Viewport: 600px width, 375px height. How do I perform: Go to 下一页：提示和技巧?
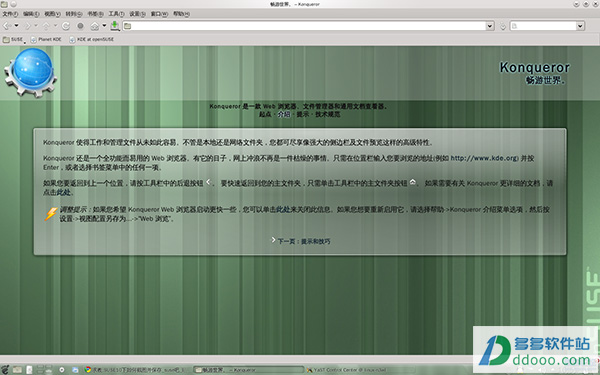(x=304, y=241)
